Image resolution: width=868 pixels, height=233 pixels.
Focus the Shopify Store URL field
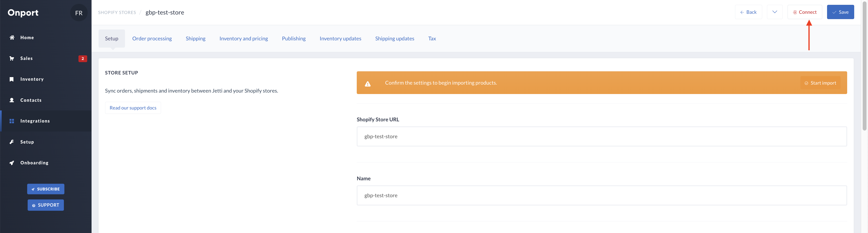[602, 137]
